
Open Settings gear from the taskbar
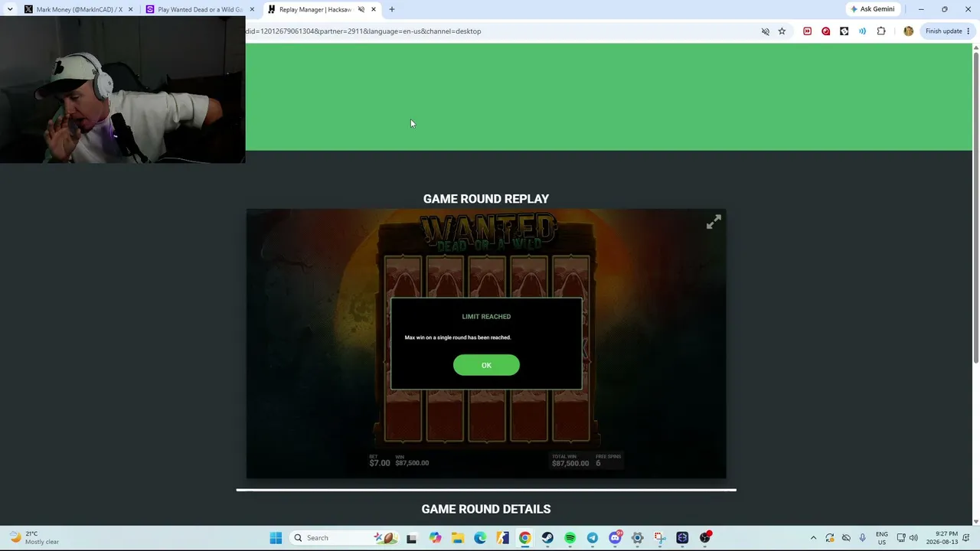[x=637, y=538]
